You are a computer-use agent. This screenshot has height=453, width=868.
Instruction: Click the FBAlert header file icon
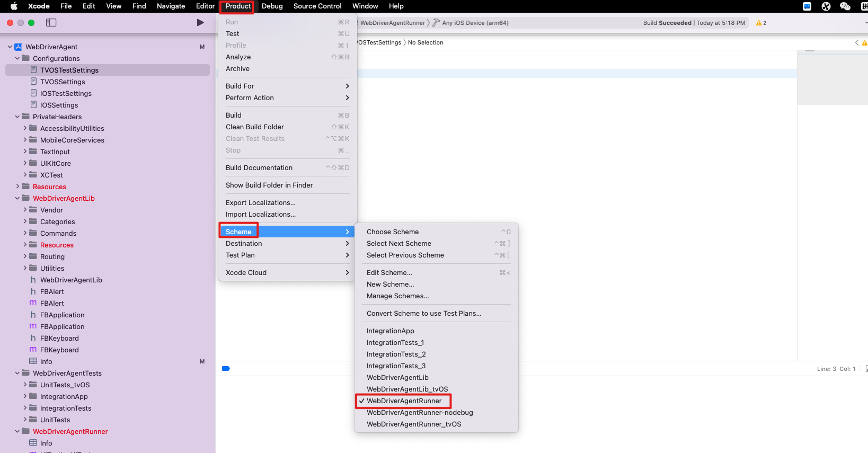pyautogui.click(x=33, y=291)
